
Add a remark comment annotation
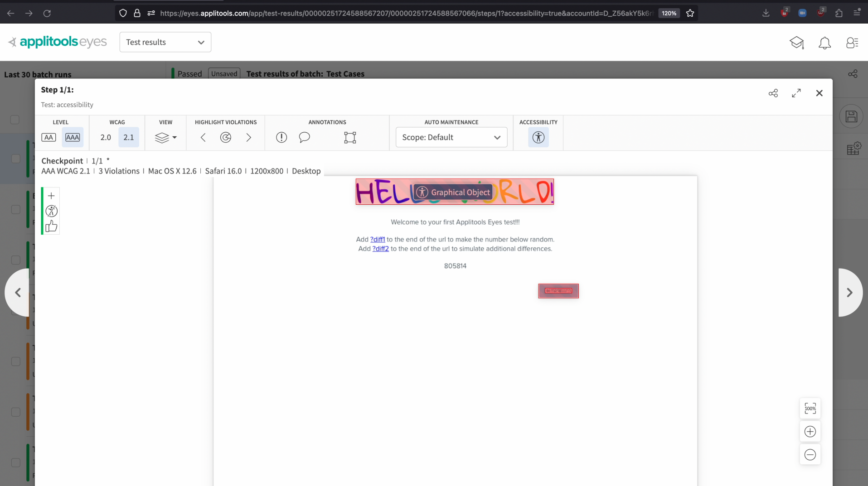click(x=305, y=137)
